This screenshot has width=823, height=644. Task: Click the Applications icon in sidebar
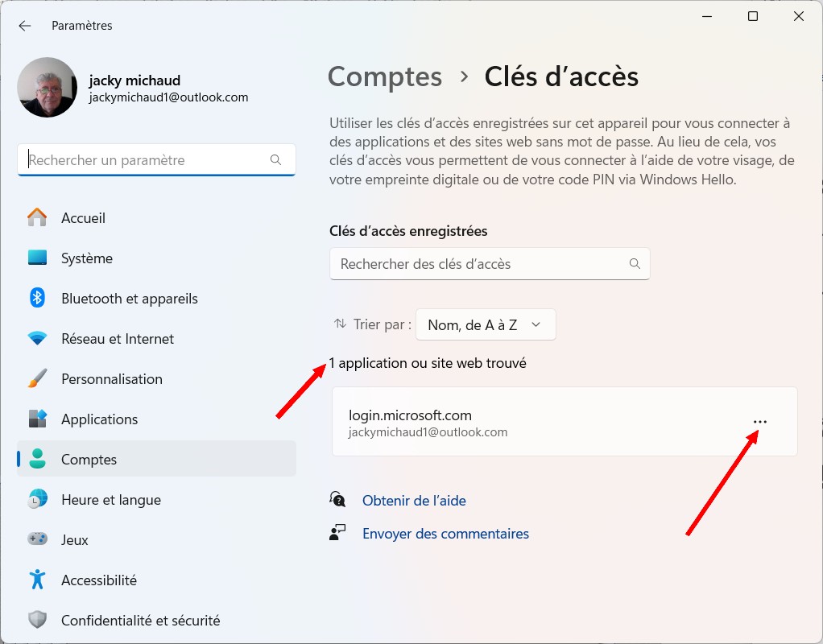[37, 419]
